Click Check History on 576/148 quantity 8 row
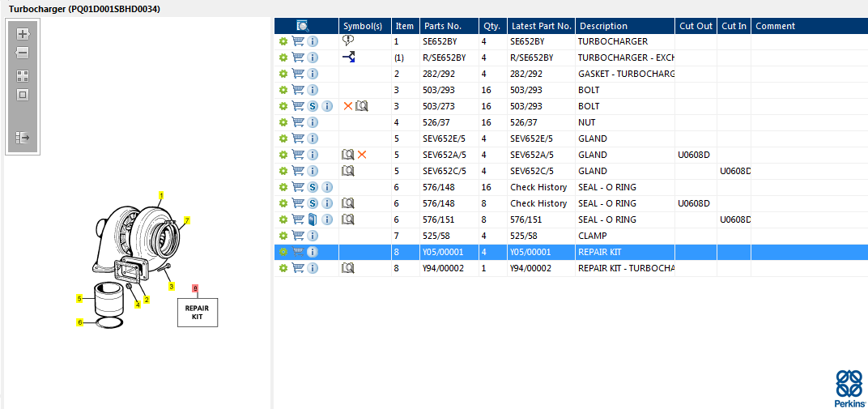 [538, 203]
